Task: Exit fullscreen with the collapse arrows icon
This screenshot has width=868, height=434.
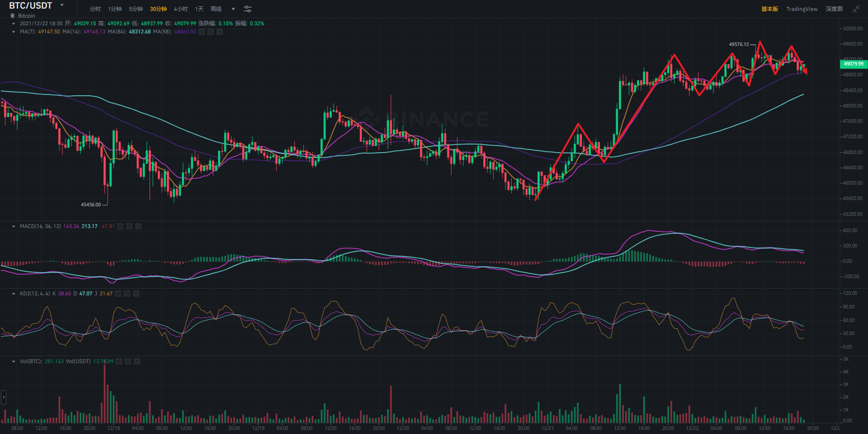Action: click(856, 9)
